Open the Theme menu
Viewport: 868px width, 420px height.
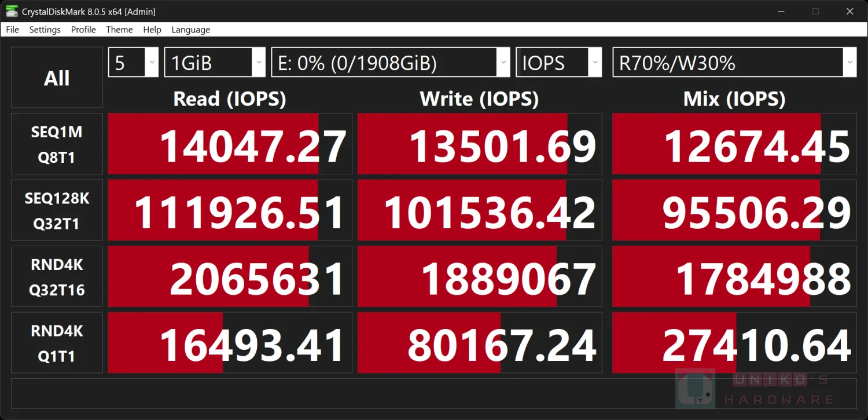click(x=119, y=30)
